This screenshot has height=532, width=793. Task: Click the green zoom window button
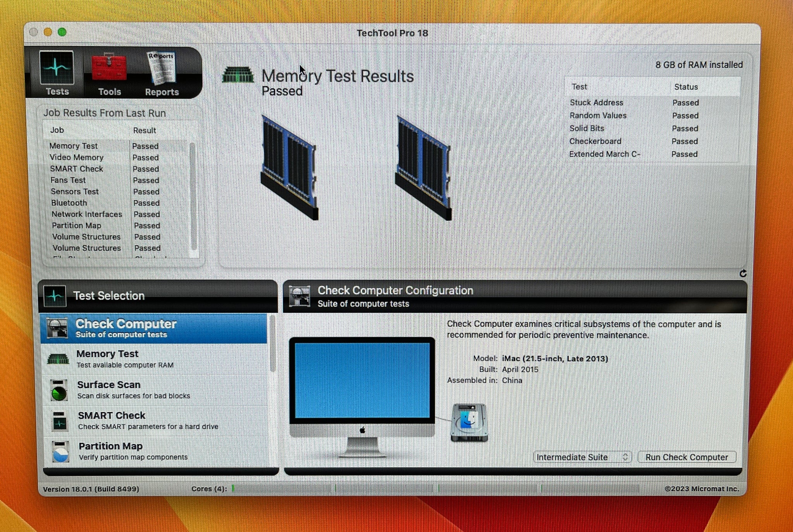pyautogui.click(x=62, y=32)
